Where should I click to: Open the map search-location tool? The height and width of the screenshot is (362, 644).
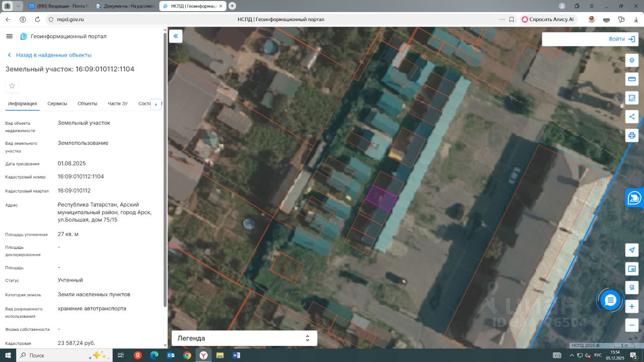click(x=632, y=288)
